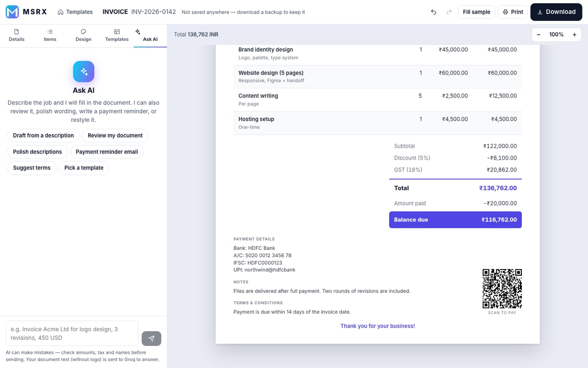Click the Hosting setup line item
Image resolution: width=588 pixels, height=368 pixels.
point(256,119)
